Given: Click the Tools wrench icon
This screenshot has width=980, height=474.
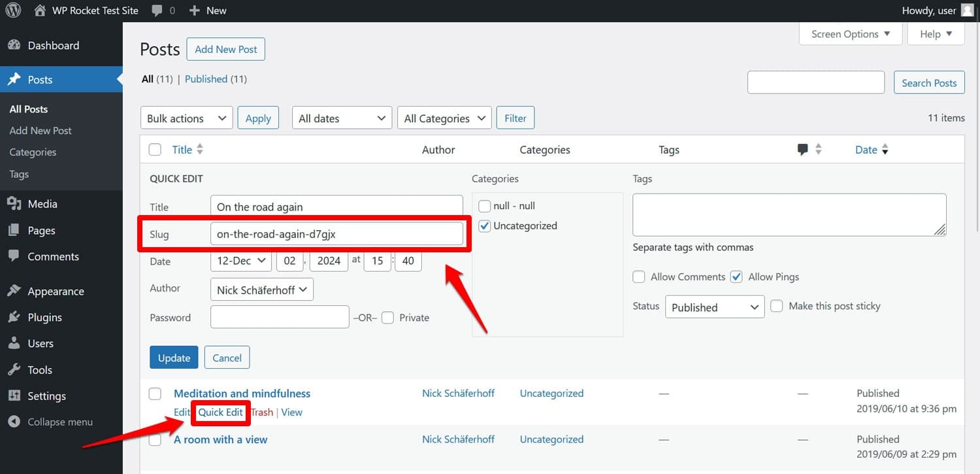Looking at the screenshot, I should click(x=14, y=369).
